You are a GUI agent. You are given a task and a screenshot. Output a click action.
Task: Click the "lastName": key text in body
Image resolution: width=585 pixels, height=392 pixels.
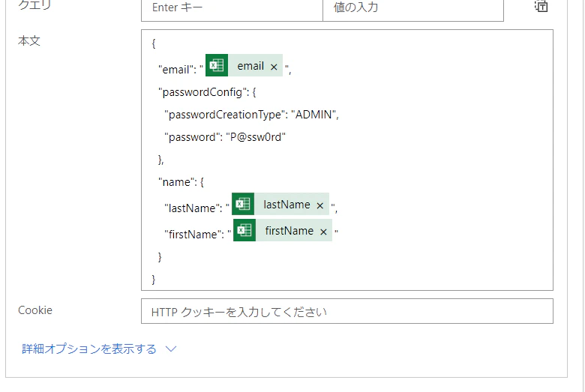point(193,208)
